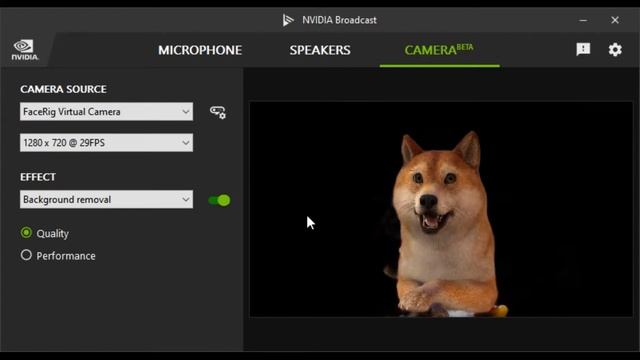Screen dimensions: 640x360
Task: Open the feedback icon in header
Action: (583, 49)
